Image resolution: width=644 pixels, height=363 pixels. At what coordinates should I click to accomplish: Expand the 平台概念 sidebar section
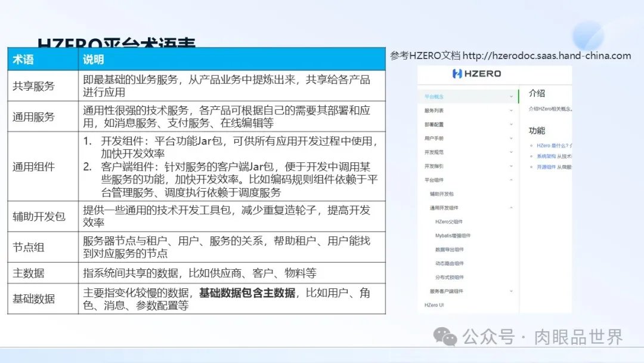pyautogui.click(x=511, y=96)
